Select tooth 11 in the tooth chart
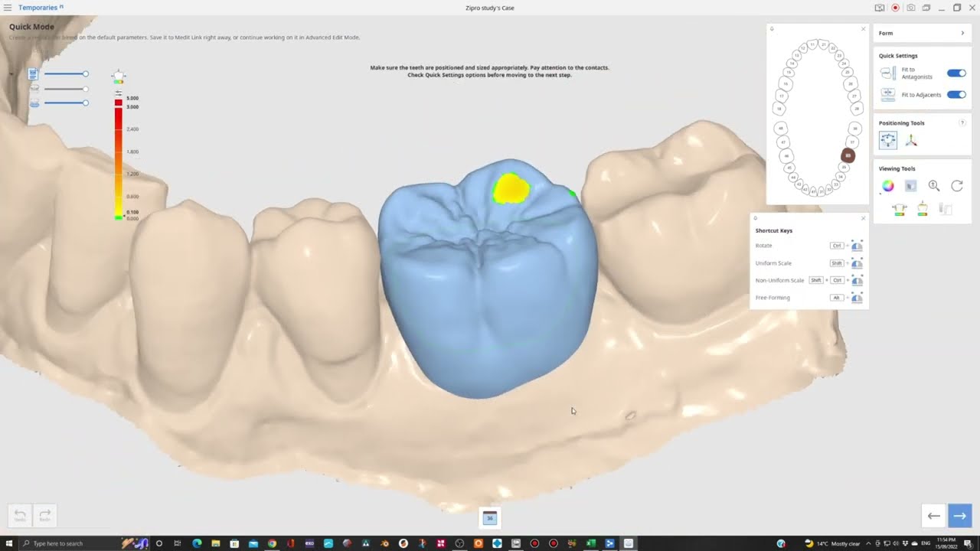 (812, 44)
